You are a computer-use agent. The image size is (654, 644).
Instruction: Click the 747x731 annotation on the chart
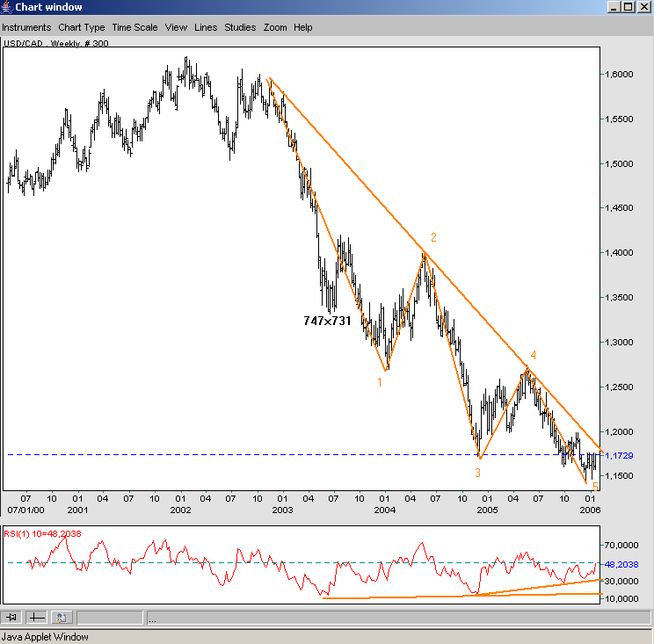[x=327, y=321]
